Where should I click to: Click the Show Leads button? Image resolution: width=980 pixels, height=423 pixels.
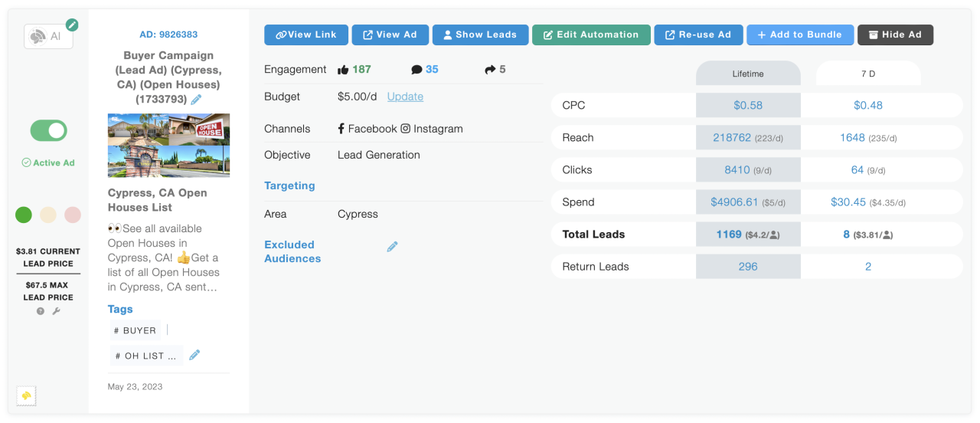pos(480,34)
